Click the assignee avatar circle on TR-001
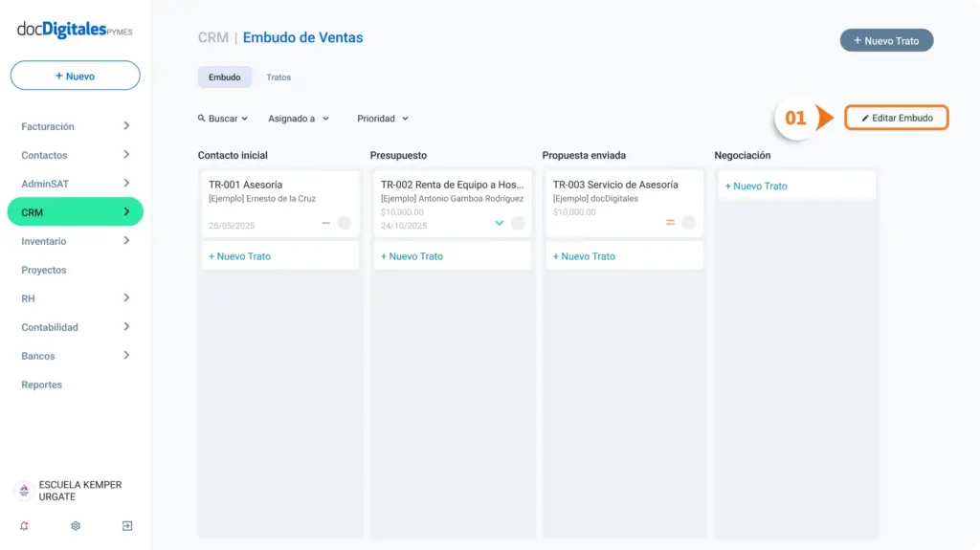This screenshot has width=980, height=550. (x=345, y=223)
